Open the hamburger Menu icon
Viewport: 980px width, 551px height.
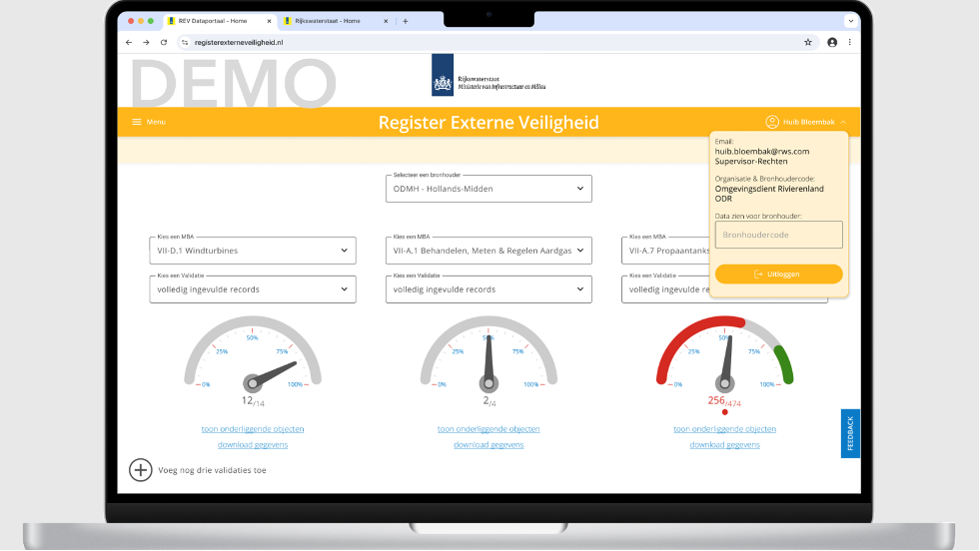(136, 122)
